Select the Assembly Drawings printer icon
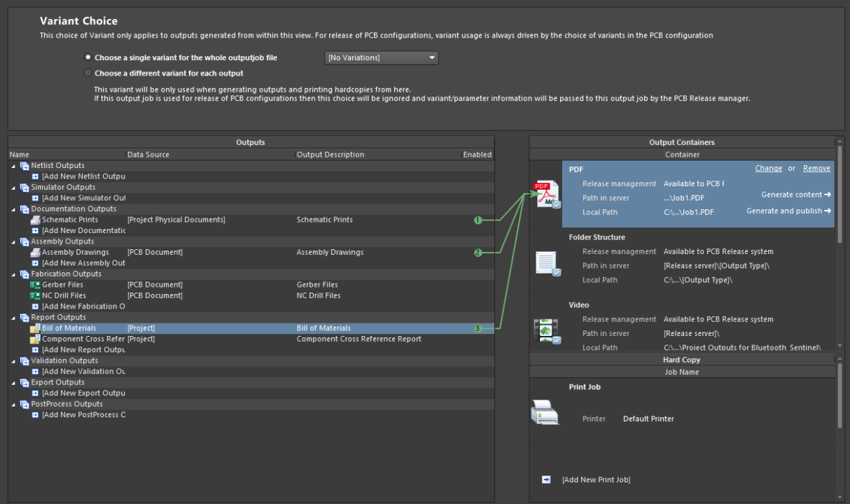 [x=35, y=253]
